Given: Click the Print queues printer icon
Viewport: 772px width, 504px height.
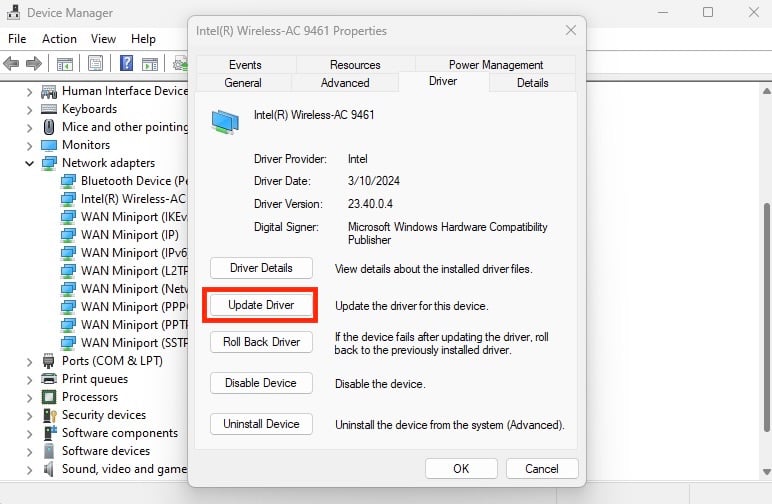Looking at the screenshot, I should pos(49,379).
